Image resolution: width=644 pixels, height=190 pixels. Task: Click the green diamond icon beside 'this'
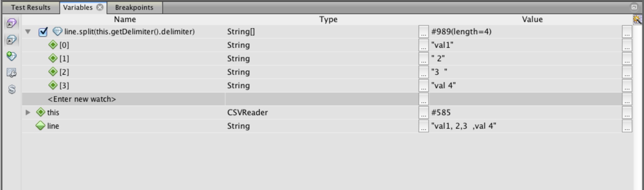[40, 112]
